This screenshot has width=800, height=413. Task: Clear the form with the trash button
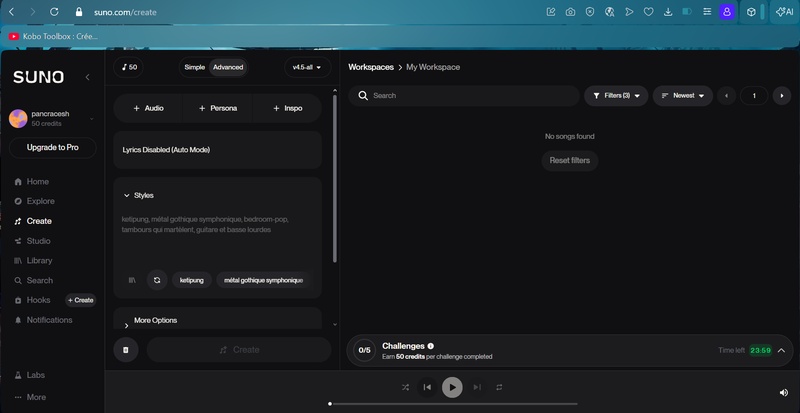point(126,350)
